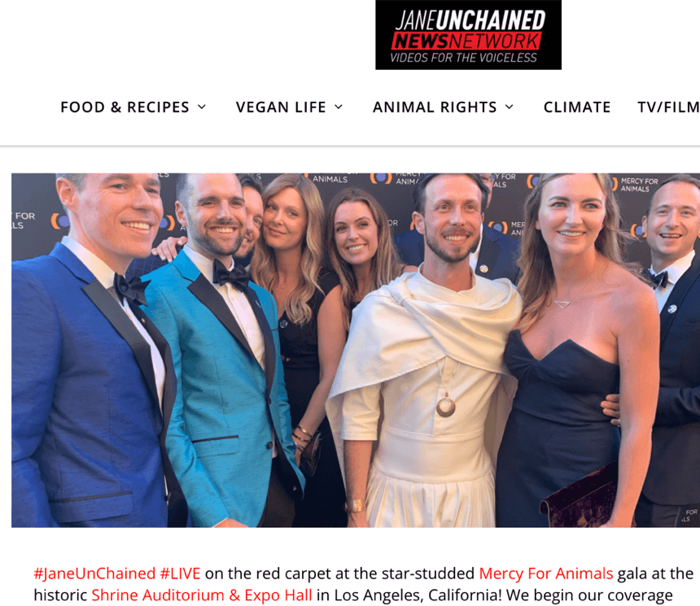Follow the #JaneUnChained hashtag link
This screenshot has width=700, height=606.
coord(94,573)
